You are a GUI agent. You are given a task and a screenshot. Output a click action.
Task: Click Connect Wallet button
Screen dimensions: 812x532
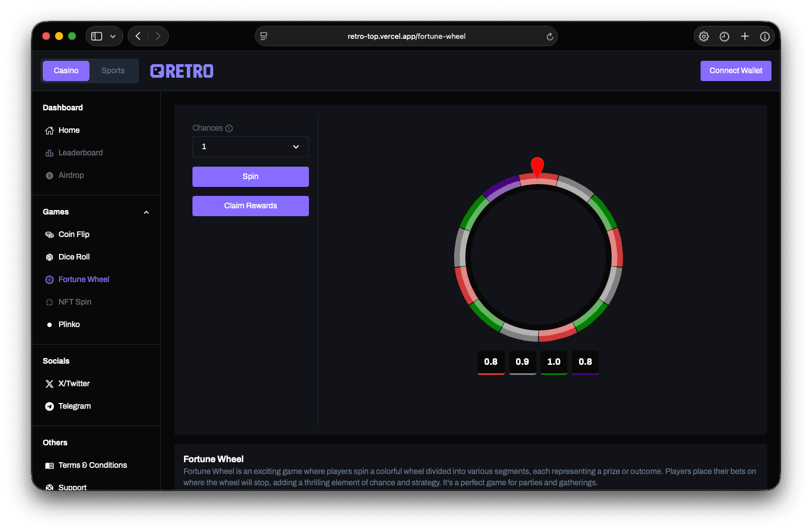[735, 71]
